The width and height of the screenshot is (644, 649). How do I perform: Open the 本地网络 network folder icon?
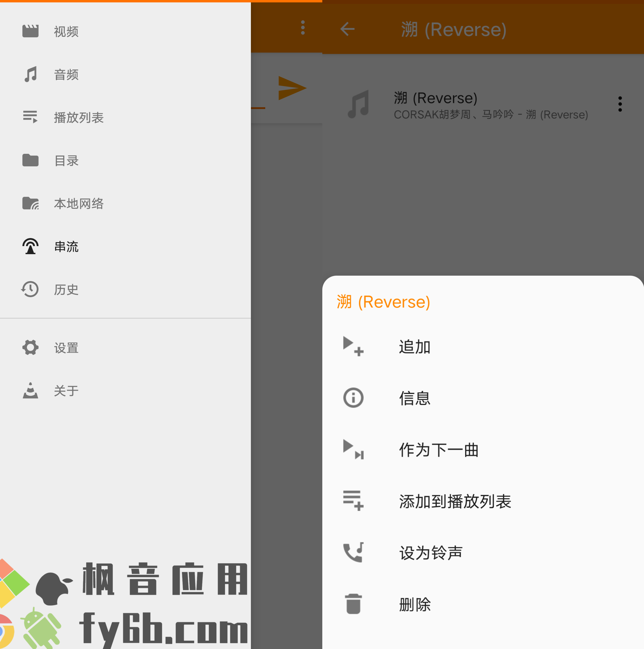click(x=30, y=203)
